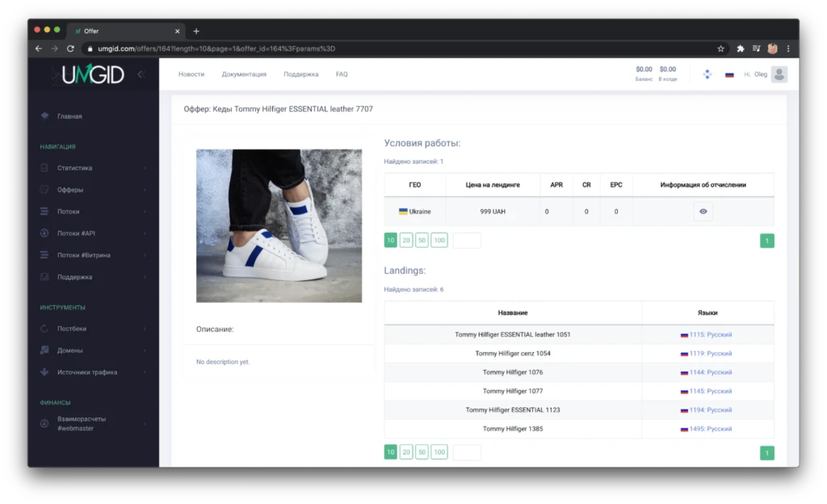Expand the Постбеки submenu arrow
This screenshot has height=504, width=827.
click(x=145, y=329)
